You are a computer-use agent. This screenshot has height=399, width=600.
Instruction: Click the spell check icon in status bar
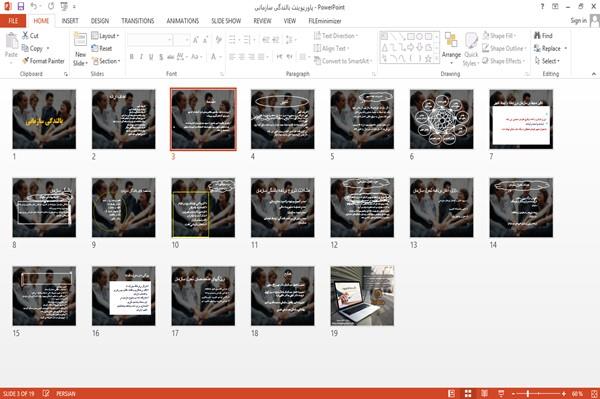pyautogui.click(x=46, y=393)
